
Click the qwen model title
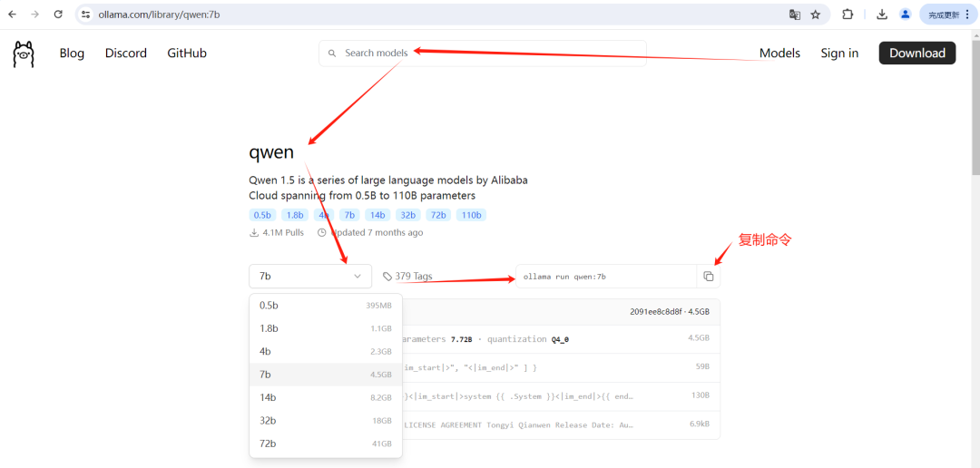click(x=271, y=152)
